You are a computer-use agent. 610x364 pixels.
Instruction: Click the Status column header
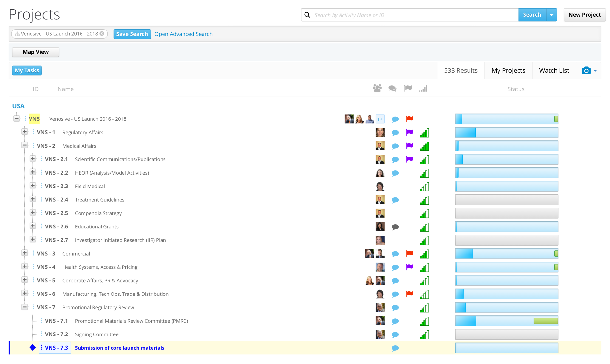tap(516, 89)
